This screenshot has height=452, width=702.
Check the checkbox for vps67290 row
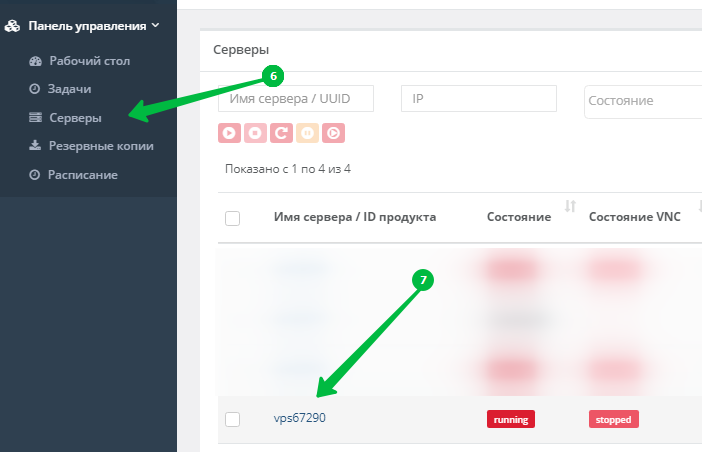(x=232, y=419)
